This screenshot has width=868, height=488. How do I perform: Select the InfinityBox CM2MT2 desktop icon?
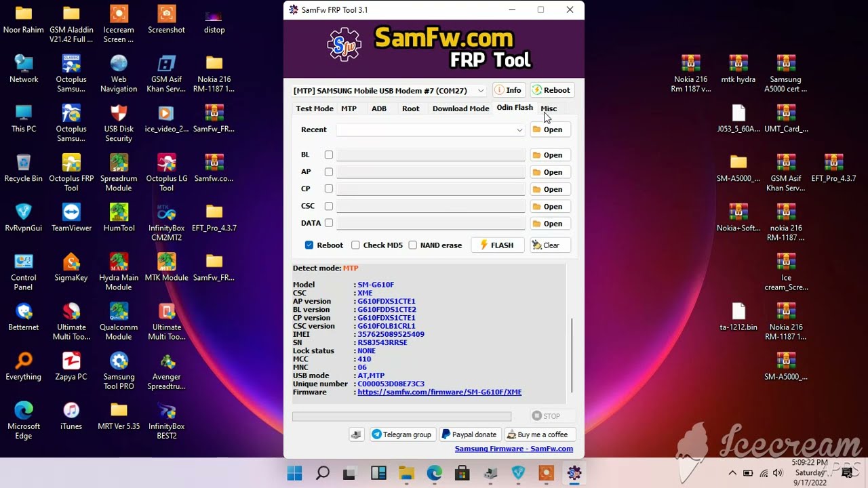pos(166,222)
